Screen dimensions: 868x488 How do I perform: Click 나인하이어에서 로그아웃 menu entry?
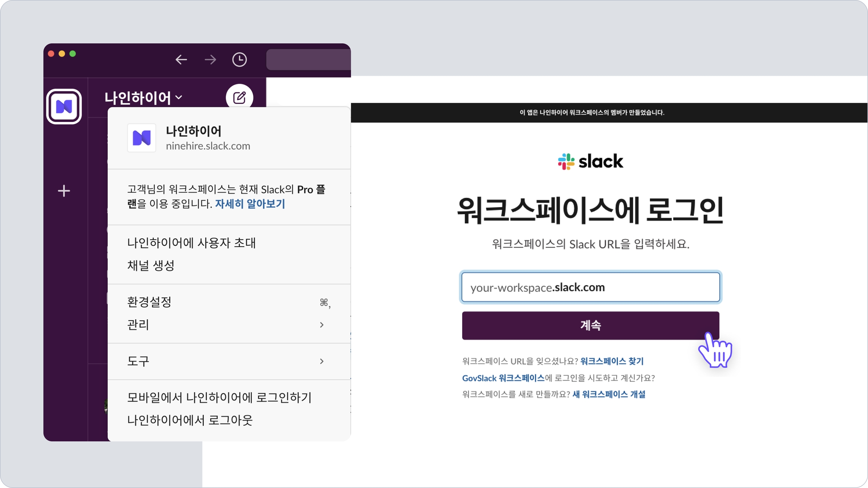coord(190,420)
